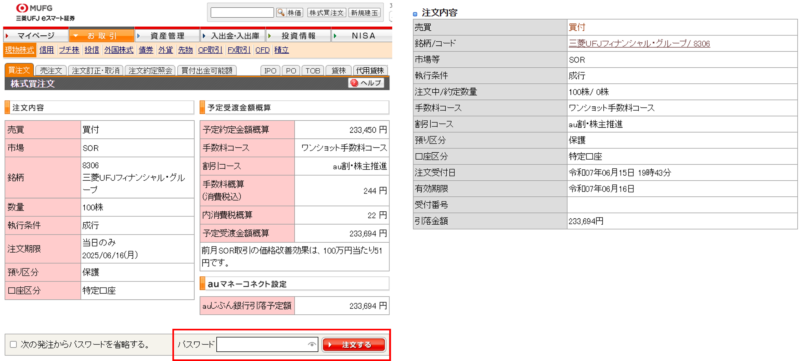Select the CFD submenu link
The width and height of the screenshot is (800, 361).
pyautogui.click(x=262, y=50)
